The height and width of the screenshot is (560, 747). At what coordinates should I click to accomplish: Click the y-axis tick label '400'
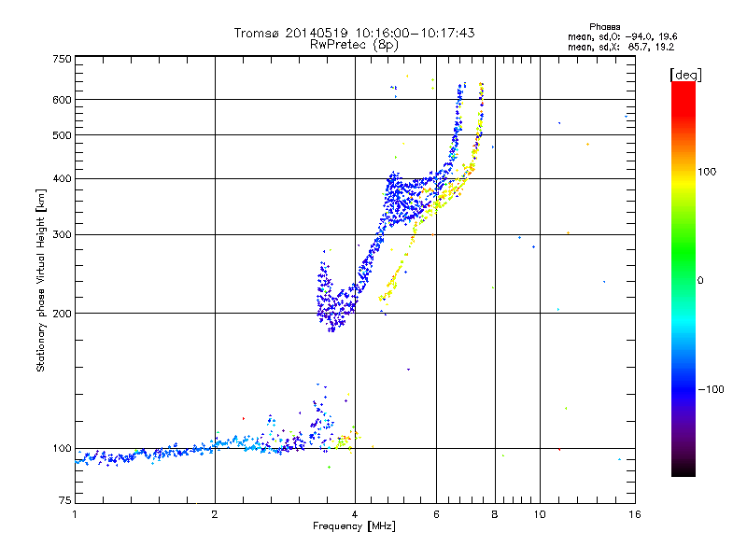click(x=62, y=179)
